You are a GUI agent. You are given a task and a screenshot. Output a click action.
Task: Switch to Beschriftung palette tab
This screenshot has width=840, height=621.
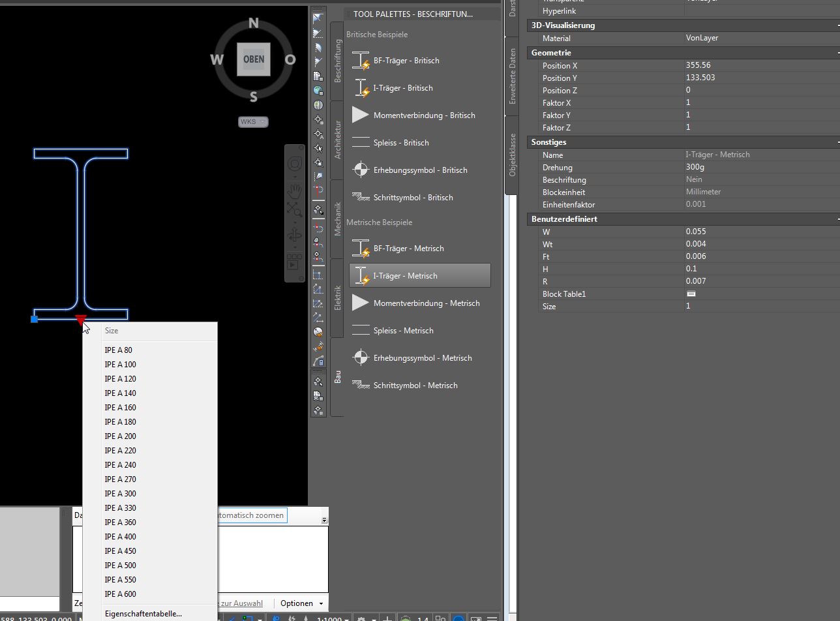[x=337, y=61]
